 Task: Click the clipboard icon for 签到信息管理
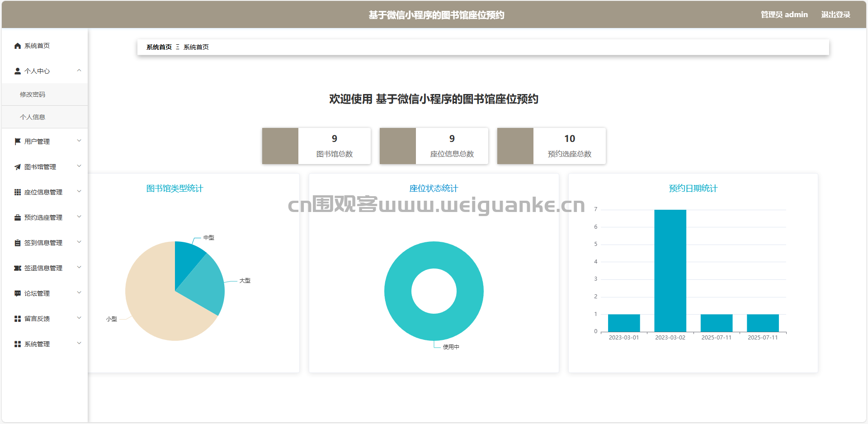[18, 243]
